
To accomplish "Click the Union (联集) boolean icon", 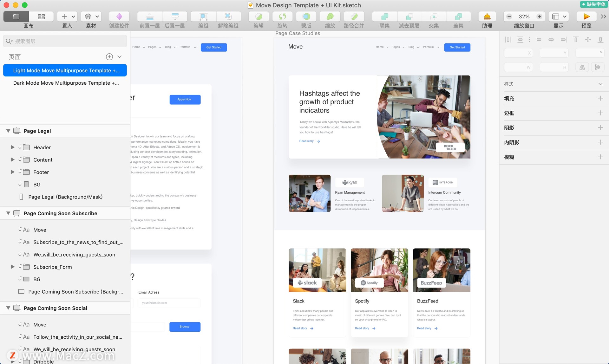I will point(384,16).
